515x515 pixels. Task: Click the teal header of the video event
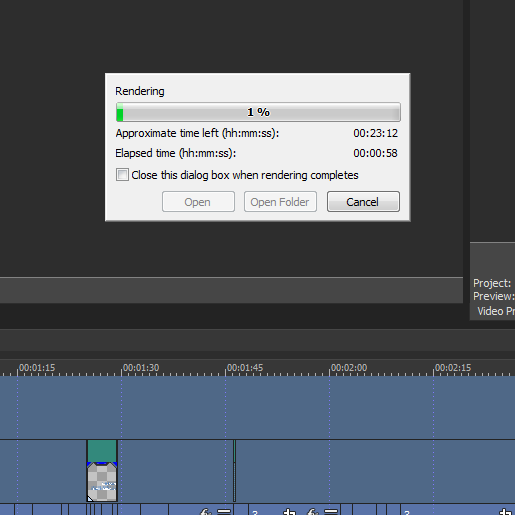pyautogui.click(x=102, y=451)
